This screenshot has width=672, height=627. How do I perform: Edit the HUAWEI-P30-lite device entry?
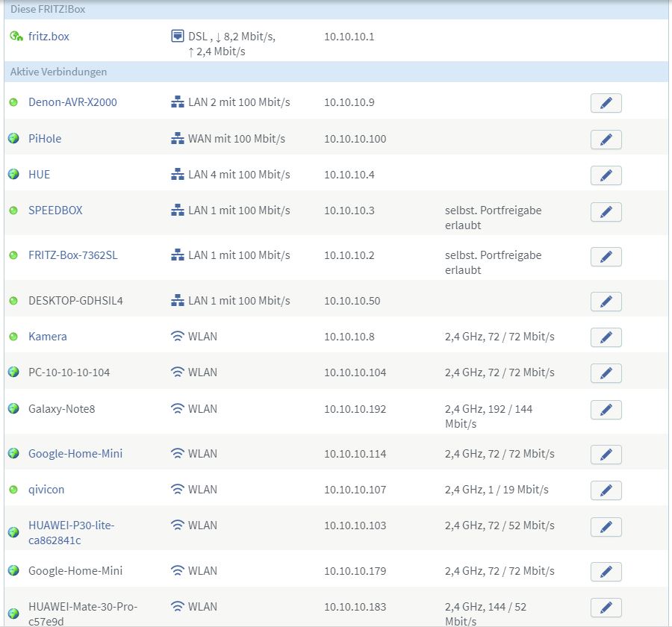(606, 527)
